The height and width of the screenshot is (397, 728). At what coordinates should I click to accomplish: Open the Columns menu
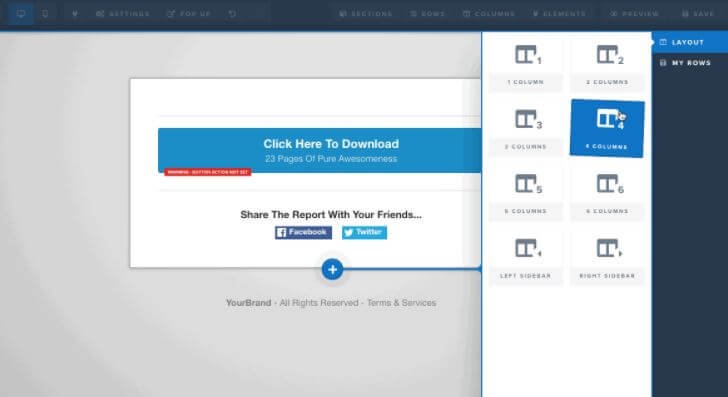click(x=489, y=14)
